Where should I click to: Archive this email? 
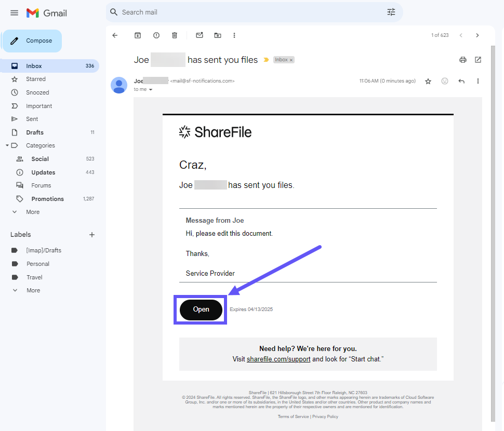tap(138, 35)
